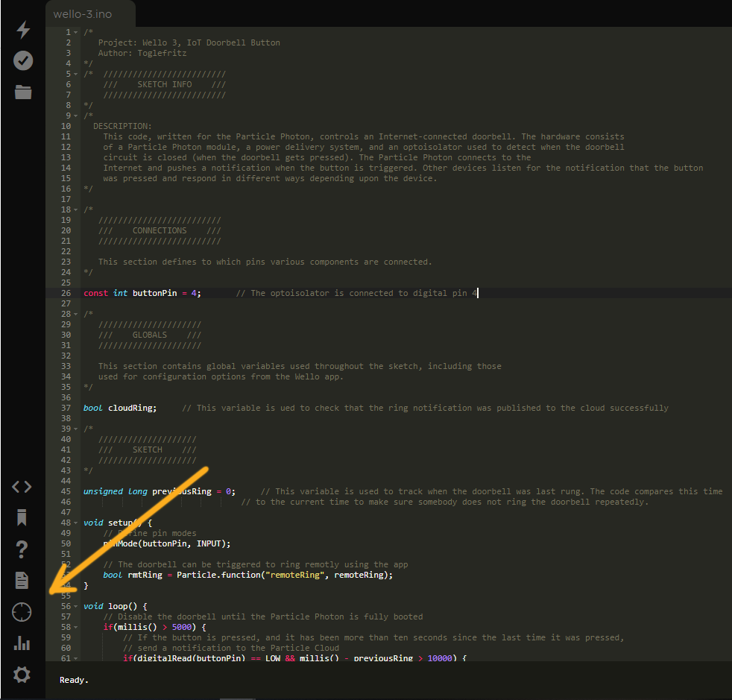The width and height of the screenshot is (732, 700).
Task: Click the Verify checkmark icon
Action: pos(23,60)
